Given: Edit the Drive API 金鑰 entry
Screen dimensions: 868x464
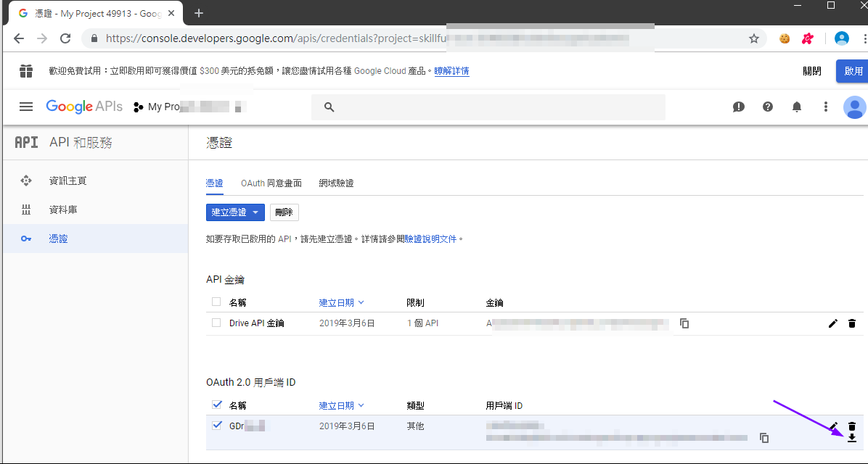Looking at the screenshot, I should pyautogui.click(x=833, y=323).
